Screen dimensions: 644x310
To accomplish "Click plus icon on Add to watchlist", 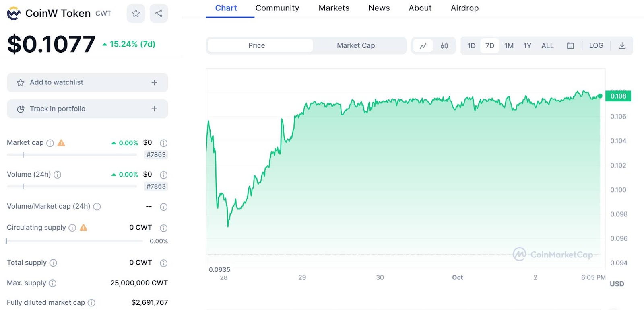I will (154, 82).
